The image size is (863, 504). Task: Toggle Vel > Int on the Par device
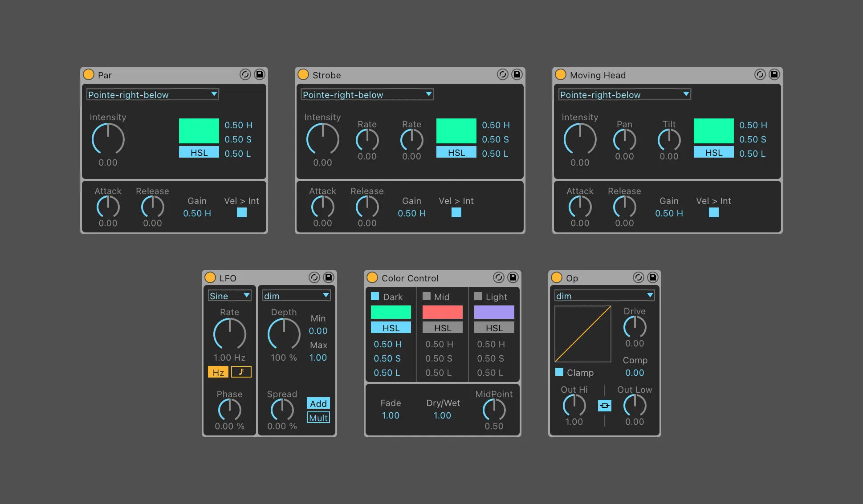(x=241, y=212)
